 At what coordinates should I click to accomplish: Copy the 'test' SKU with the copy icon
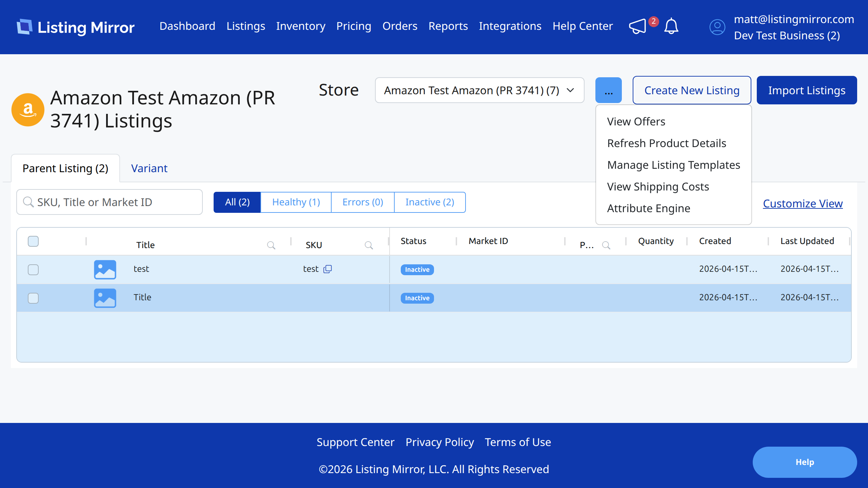(328, 269)
